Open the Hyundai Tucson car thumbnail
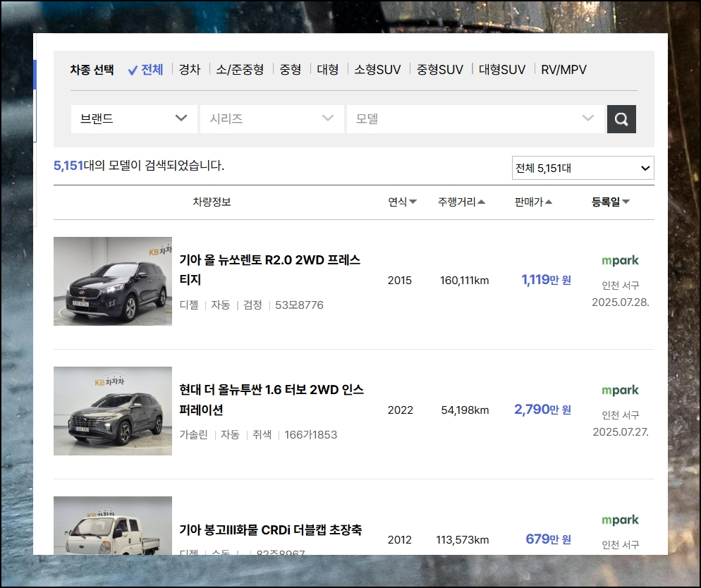Image resolution: width=701 pixels, height=588 pixels. [x=113, y=411]
